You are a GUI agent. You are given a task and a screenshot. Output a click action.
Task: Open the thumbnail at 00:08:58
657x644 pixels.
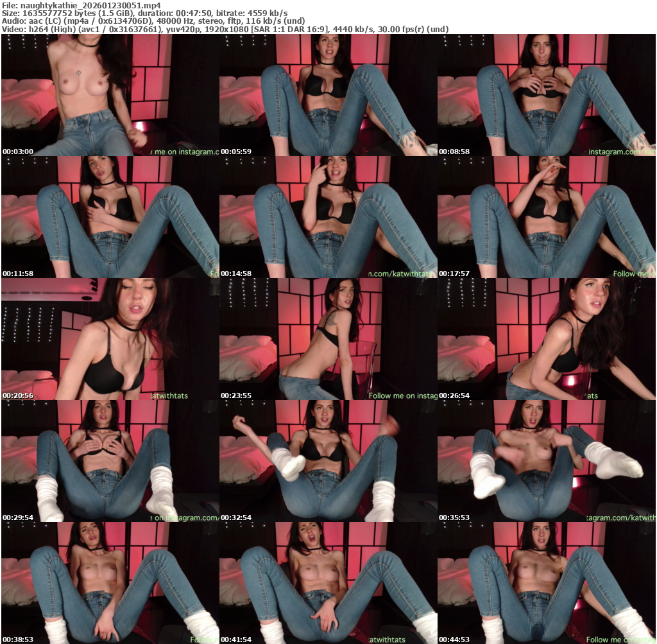(546, 95)
